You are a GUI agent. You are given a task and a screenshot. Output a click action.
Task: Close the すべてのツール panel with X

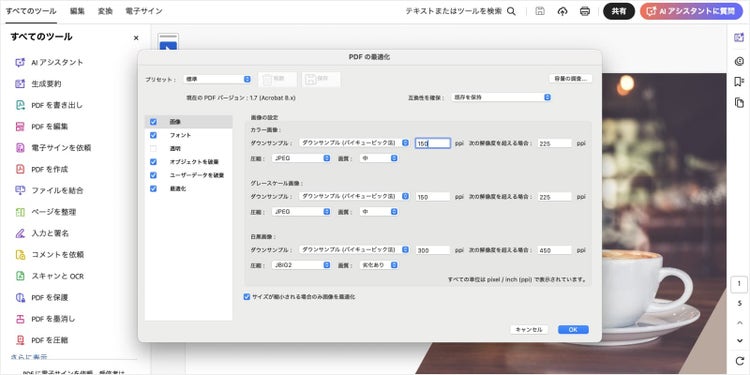[x=136, y=38]
